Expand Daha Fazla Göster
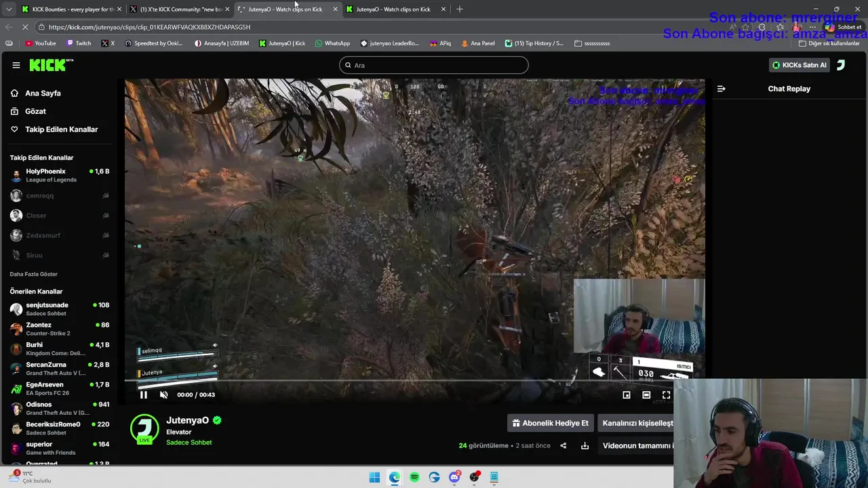The height and width of the screenshot is (488, 868). tap(34, 274)
